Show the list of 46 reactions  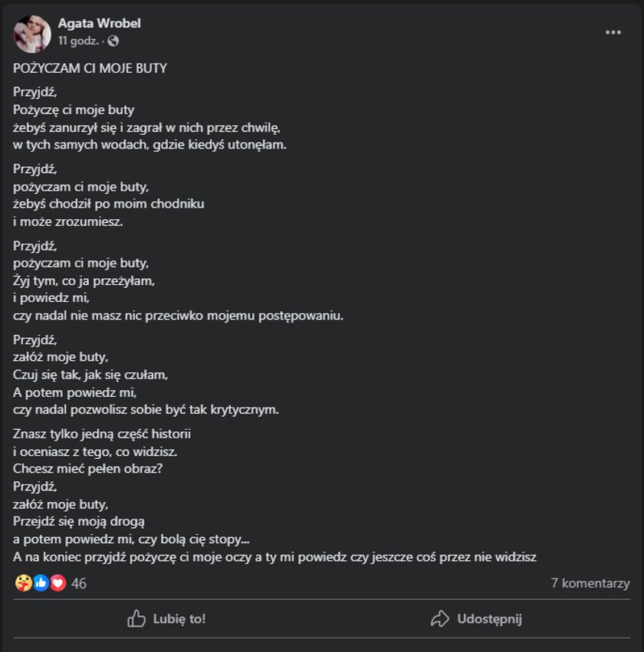[x=79, y=583]
